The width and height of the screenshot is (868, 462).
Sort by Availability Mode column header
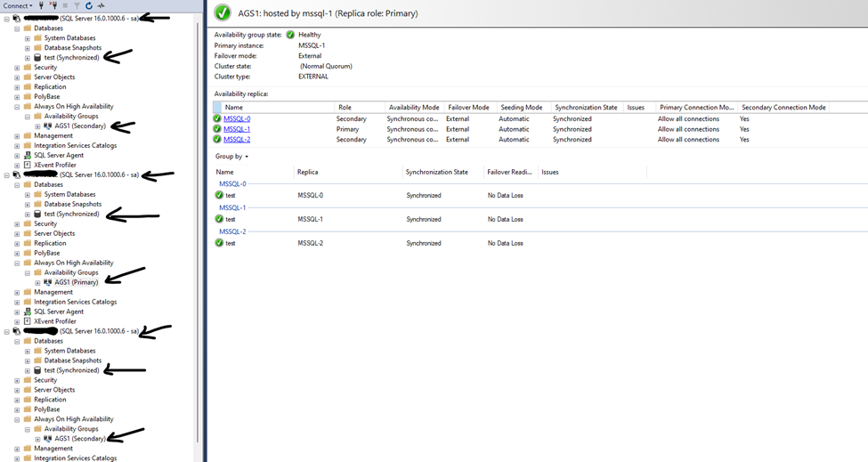(414, 108)
